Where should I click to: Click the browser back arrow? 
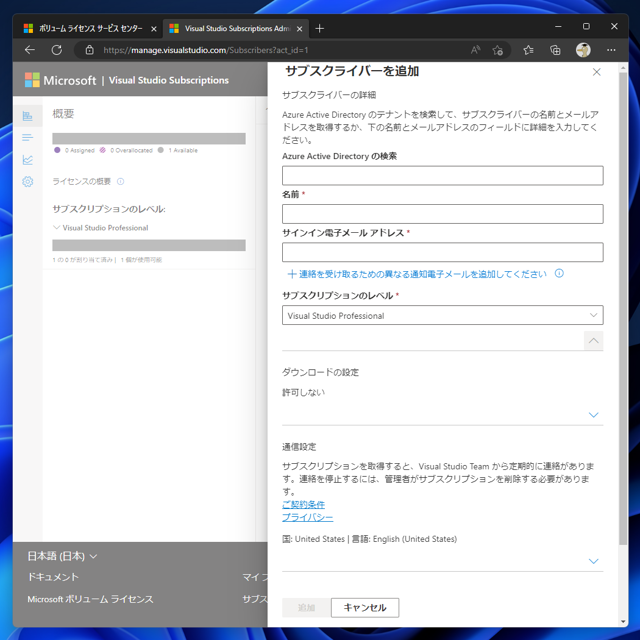30,50
